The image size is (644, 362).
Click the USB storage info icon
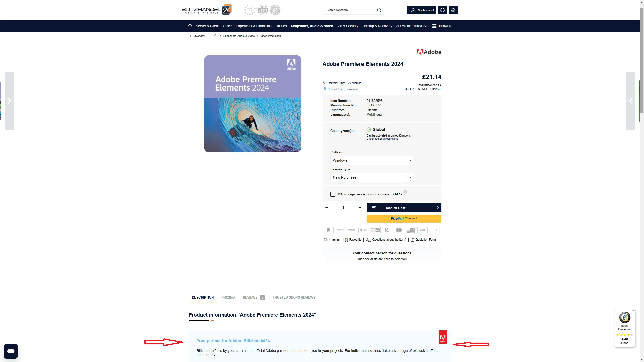tap(405, 192)
